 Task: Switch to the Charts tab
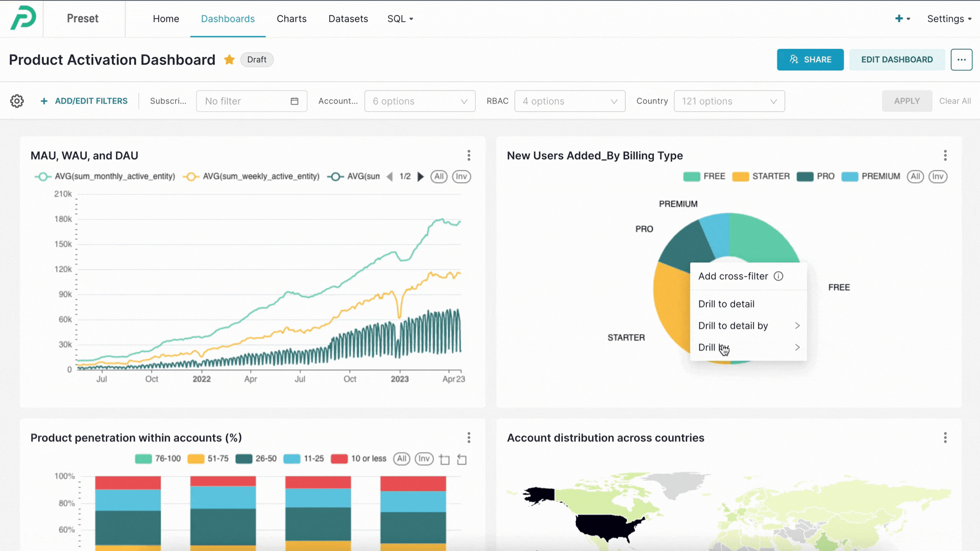coord(291,19)
